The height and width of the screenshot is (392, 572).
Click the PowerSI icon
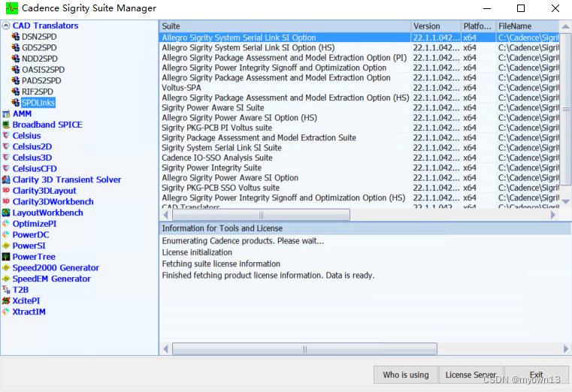[6, 246]
